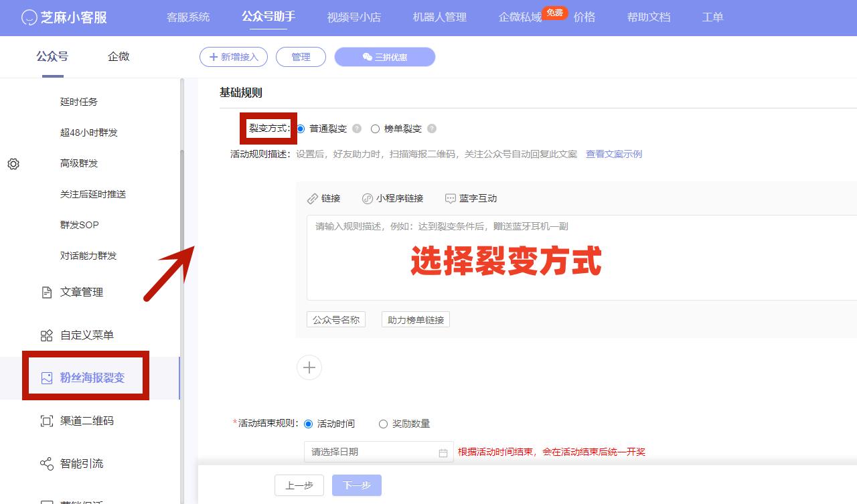Image resolution: width=857 pixels, height=504 pixels.
Task: Open the help tooltip beside 榜单裂变
Action: tap(433, 129)
